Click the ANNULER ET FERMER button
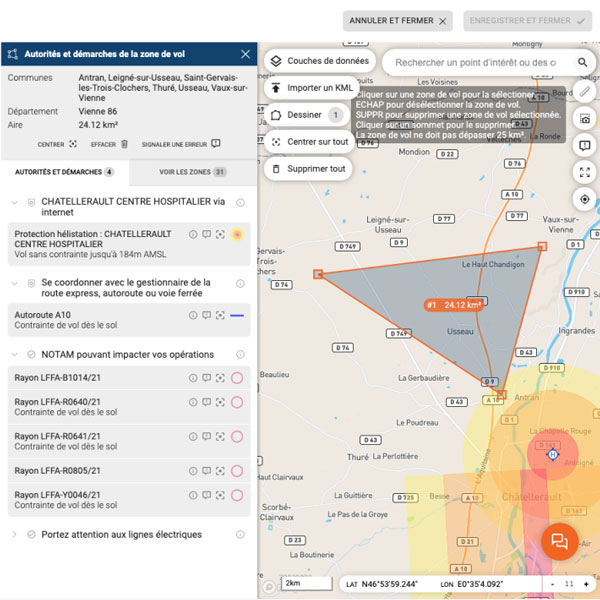Image resolution: width=600 pixels, height=600 pixels. [397, 21]
